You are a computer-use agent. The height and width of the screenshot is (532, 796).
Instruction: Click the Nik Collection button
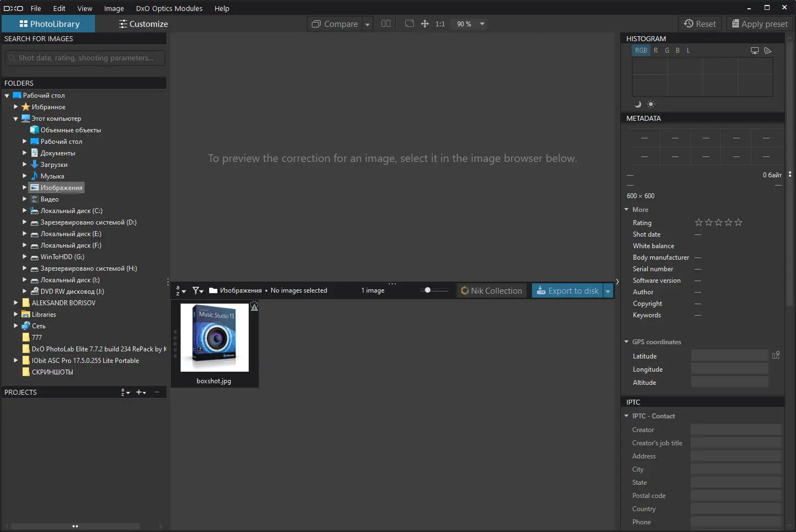[492, 291]
